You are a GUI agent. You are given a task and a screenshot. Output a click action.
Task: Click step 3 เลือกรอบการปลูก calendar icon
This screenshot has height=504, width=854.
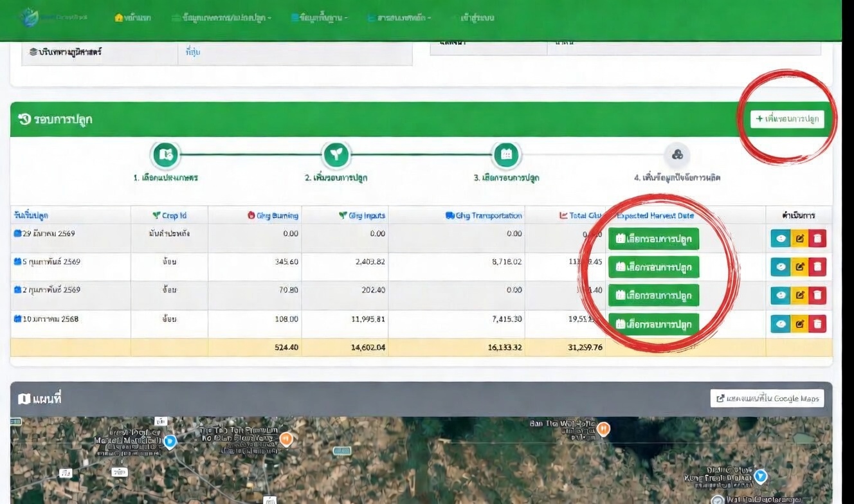point(506,155)
